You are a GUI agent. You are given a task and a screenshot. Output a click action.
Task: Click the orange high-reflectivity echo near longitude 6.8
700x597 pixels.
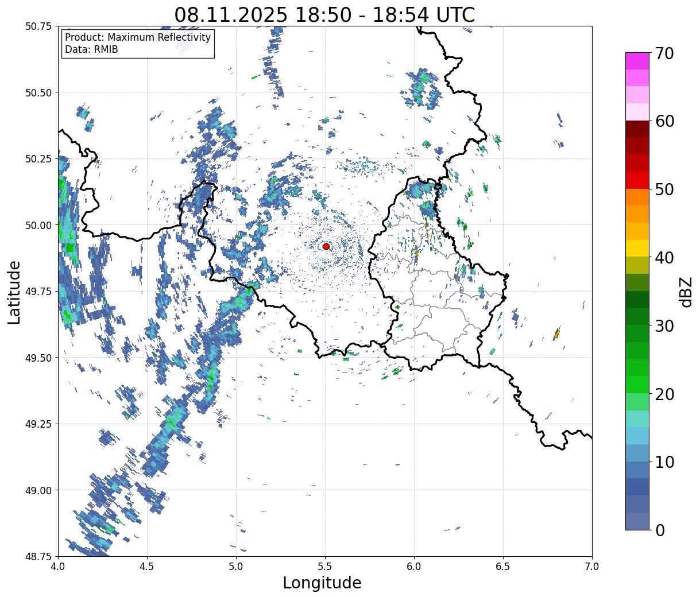[556, 334]
